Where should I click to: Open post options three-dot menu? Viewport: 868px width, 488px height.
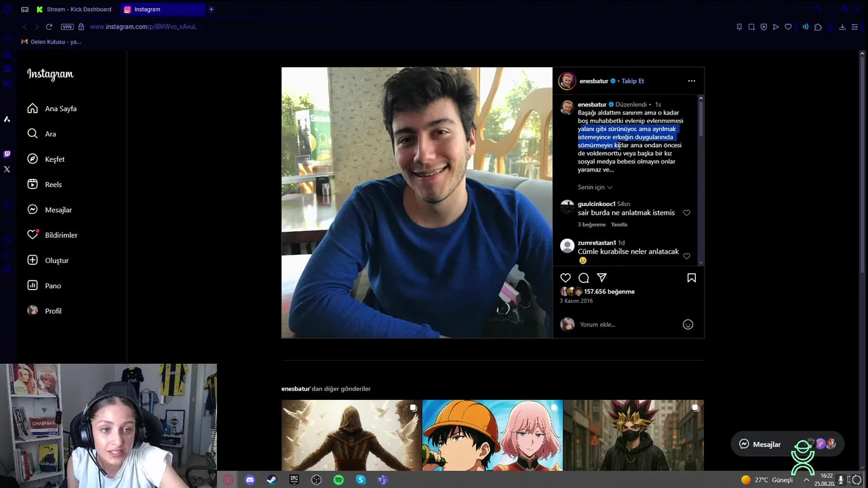tap(692, 81)
